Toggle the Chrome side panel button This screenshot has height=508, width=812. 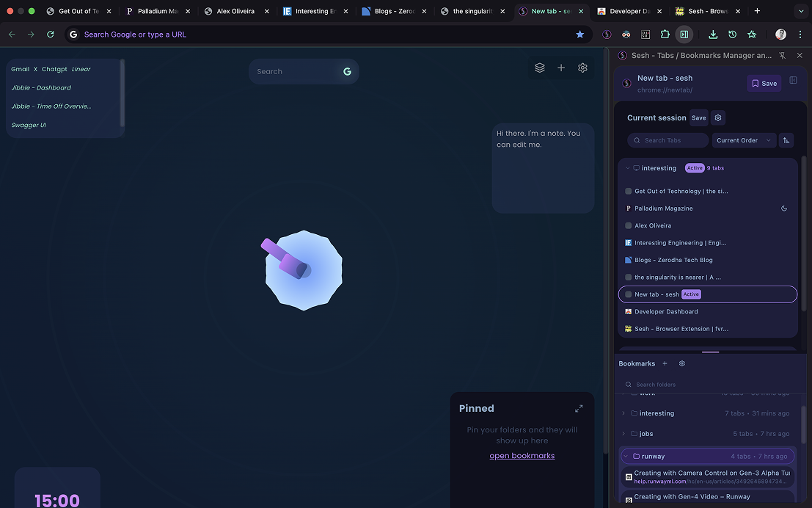click(684, 35)
